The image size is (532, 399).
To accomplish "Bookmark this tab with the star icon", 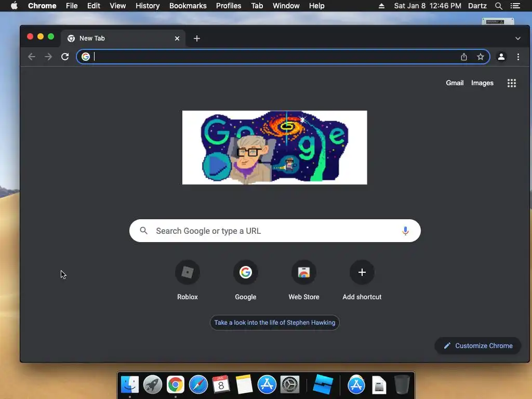I will [x=481, y=57].
